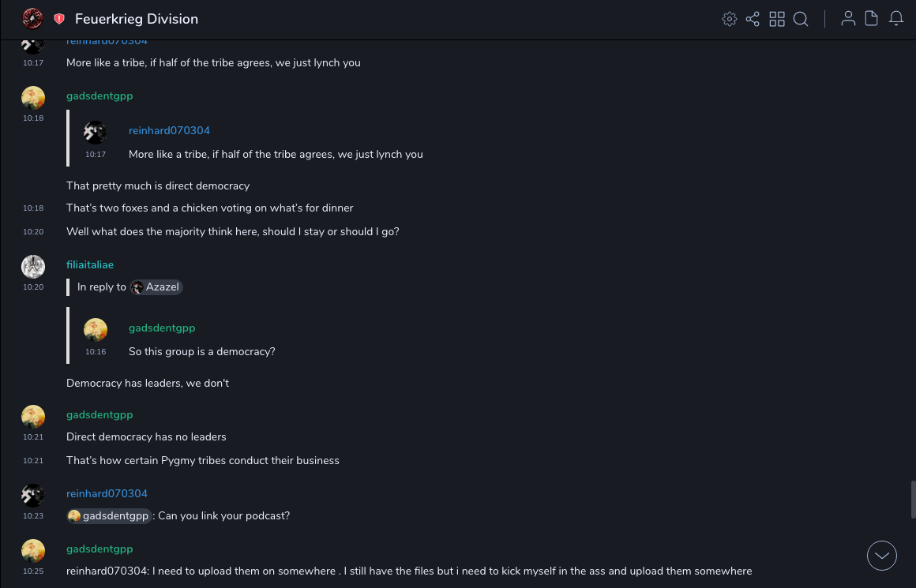The image size is (916, 588).
Task: Click the 10:23 timestamp of podcast message
Action: [x=33, y=516]
